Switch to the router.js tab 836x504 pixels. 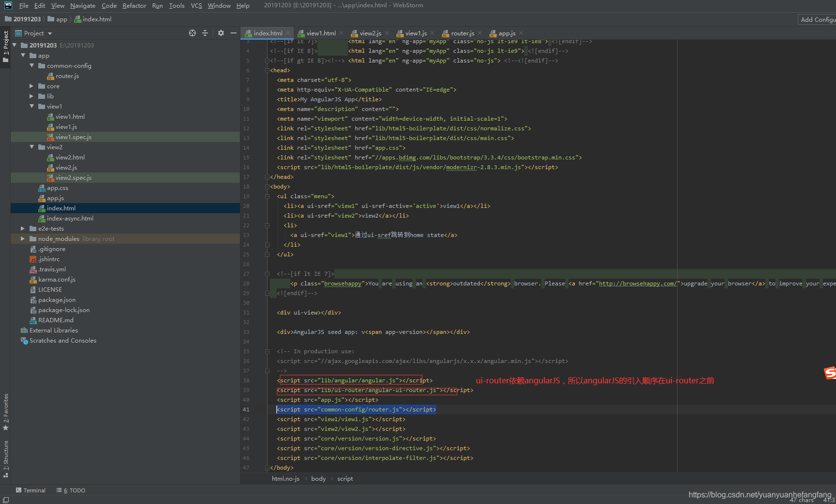(462, 33)
